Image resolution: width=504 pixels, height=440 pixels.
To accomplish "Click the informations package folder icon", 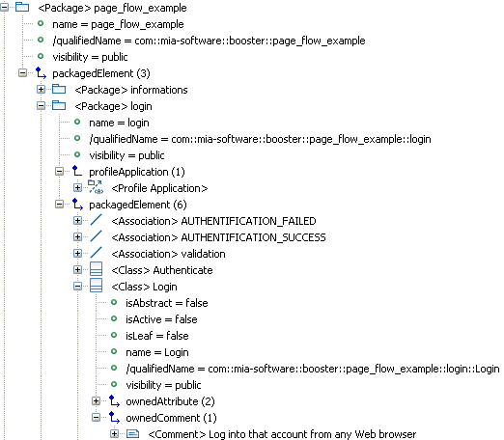I will click(x=59, y=89).
